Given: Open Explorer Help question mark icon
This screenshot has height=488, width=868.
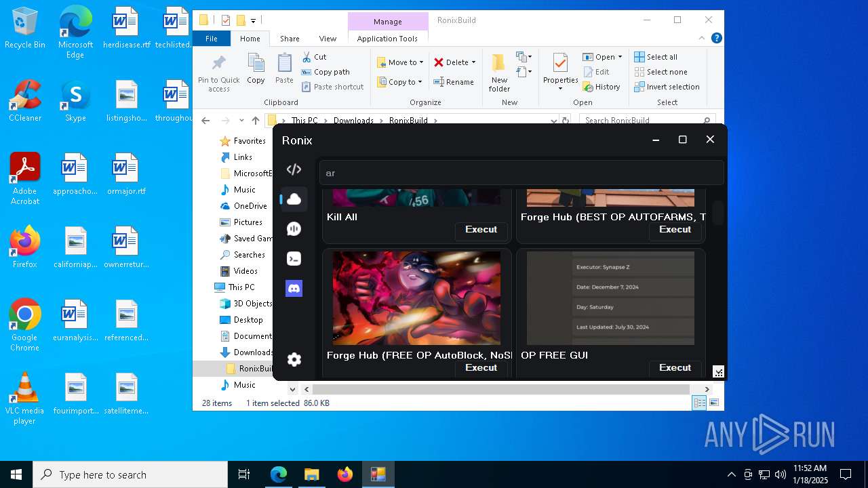Looking at the screenshot, I should [716, 39].
